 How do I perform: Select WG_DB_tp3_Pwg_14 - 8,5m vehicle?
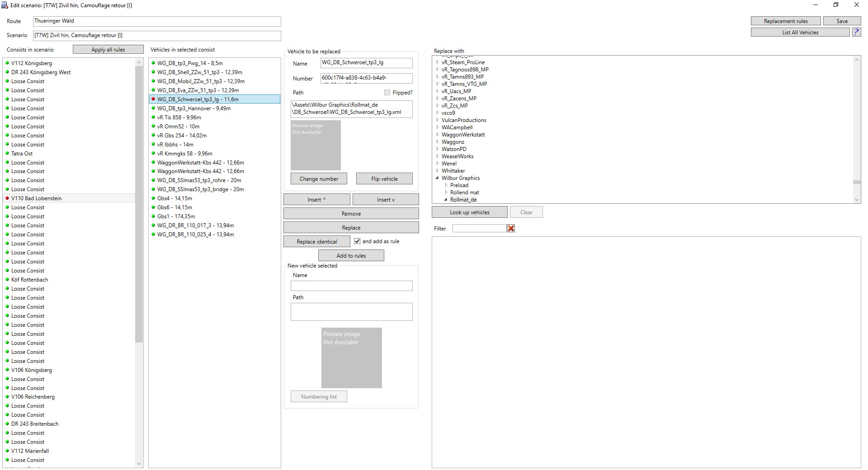pos(190,63)
